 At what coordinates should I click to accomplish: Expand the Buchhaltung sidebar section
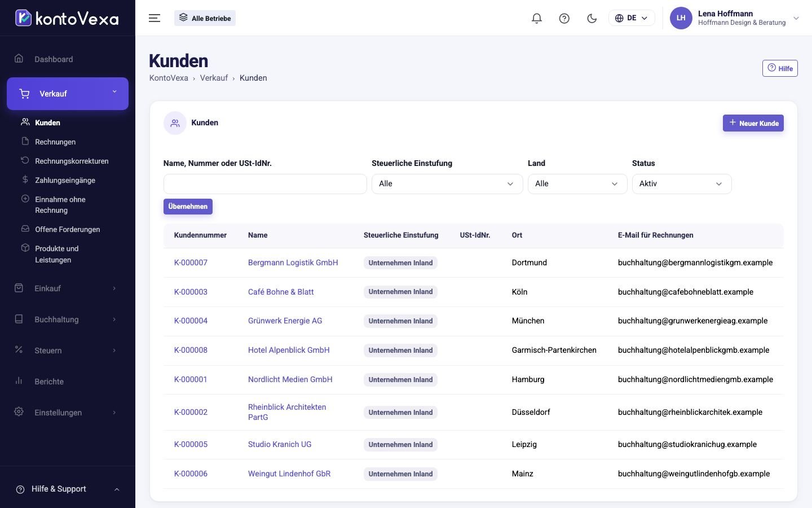coord(68,319)
